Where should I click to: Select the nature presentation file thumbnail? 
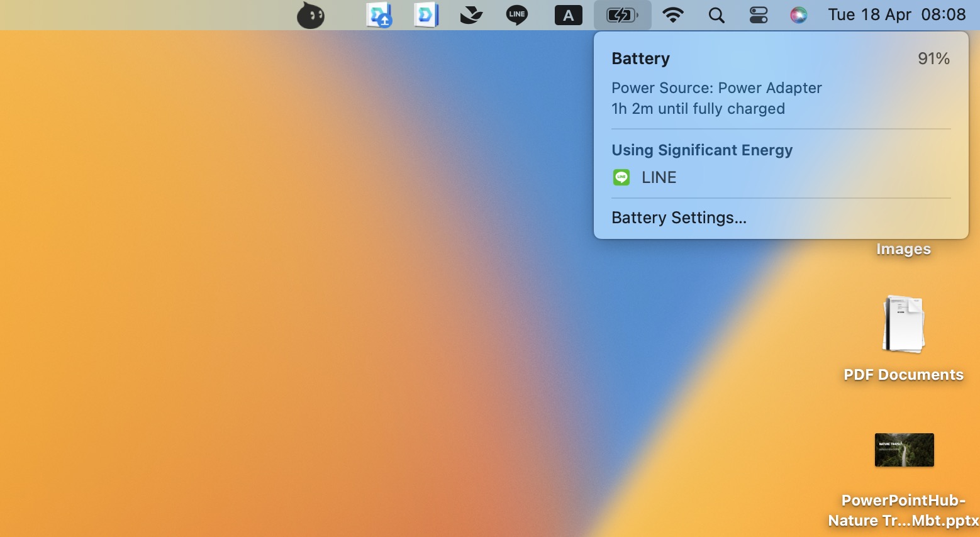904,450
